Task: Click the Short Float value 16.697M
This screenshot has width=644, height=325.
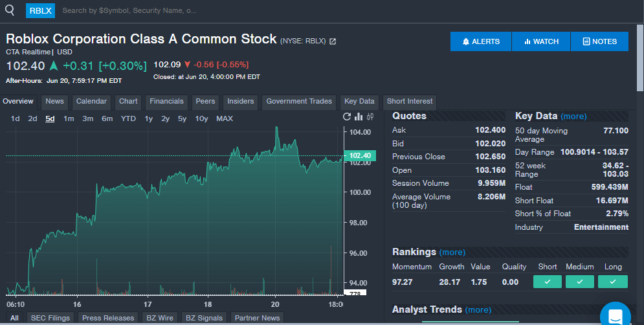Action: tap(612, 201)
